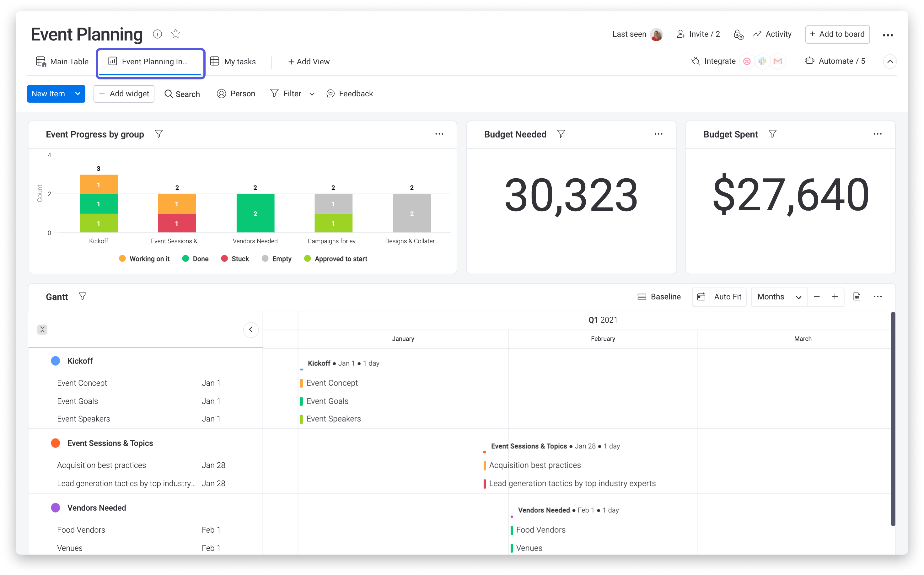Toggle the Empty legend item
Image resolution: width=924 pixels, height=575 pixels.
click(277, 259)
